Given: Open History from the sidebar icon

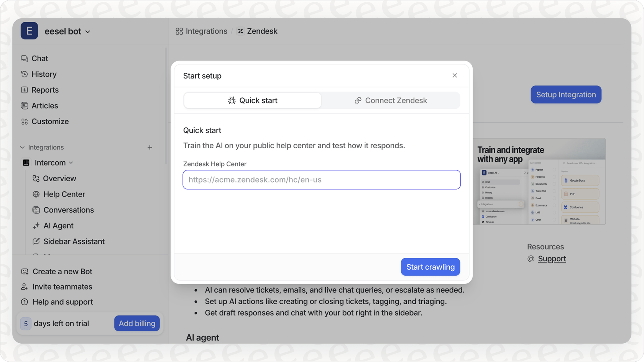Looking at the screenshot, I should (x=24, y=74).
